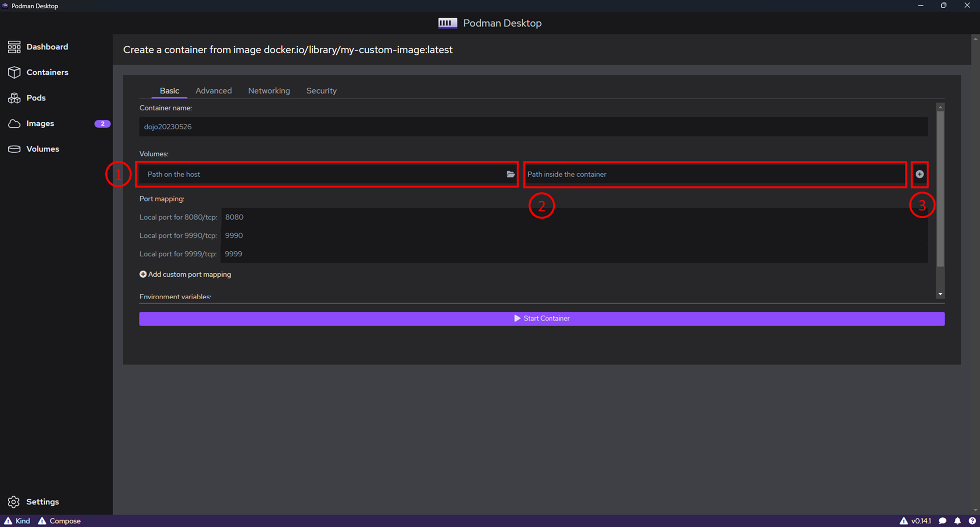Browse host folder with the folder icon
This screenshot has height=527, width=980.
point(510,174)
